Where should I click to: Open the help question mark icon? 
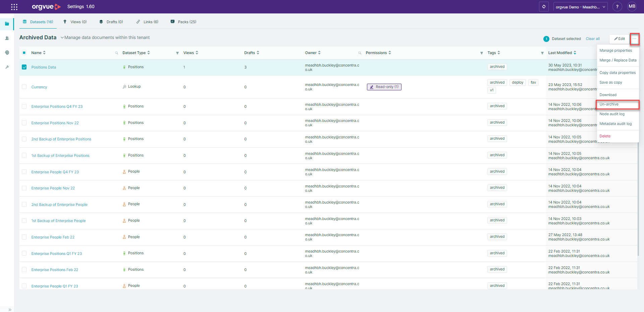click(x=617, y=7)
